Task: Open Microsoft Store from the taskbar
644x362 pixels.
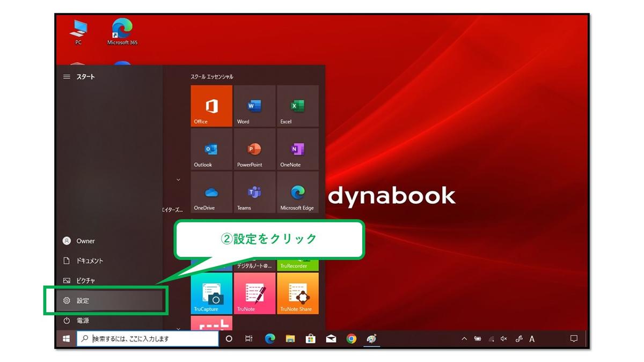Action: point(310,339)
